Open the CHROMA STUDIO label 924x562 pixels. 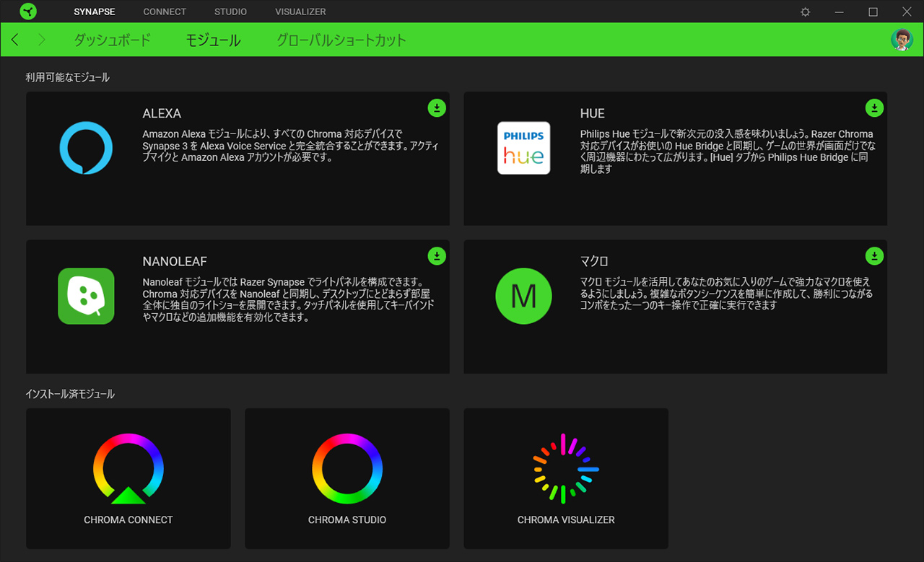pos(347,519)
